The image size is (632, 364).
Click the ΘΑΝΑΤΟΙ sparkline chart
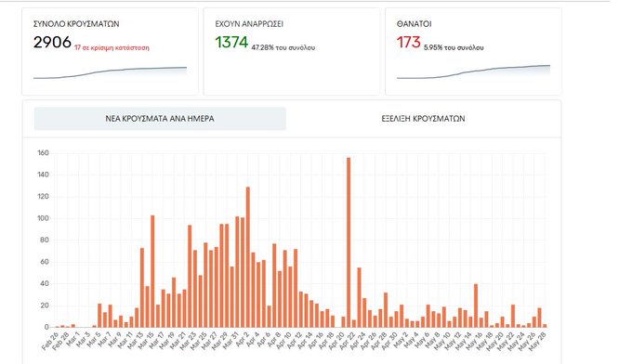coord(473,71)
